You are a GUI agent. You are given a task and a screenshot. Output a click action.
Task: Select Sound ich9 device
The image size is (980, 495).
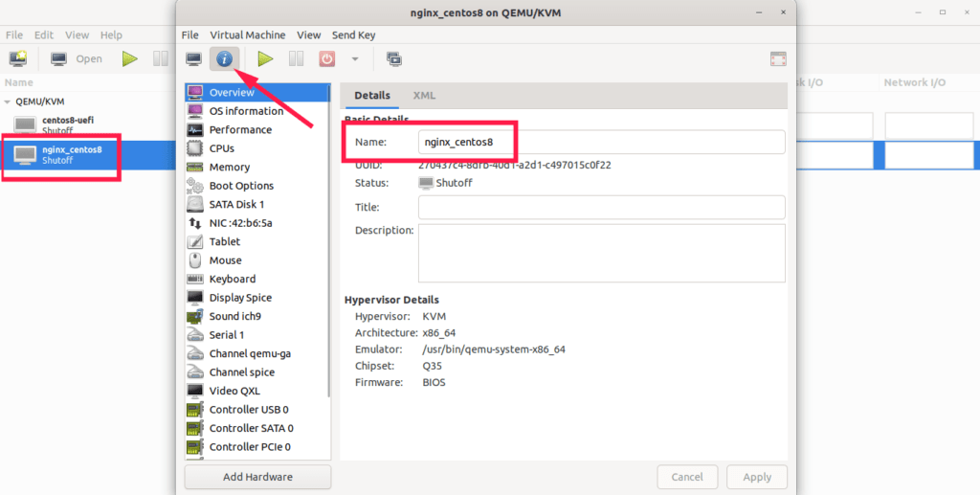coord(257,316)
